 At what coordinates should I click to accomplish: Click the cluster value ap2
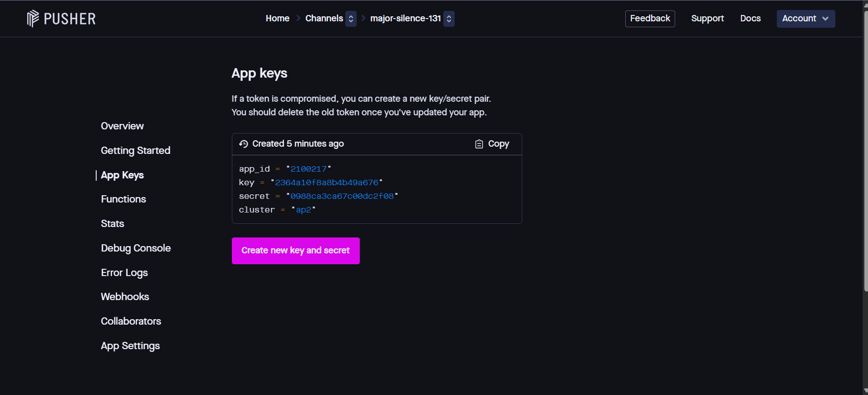click(x=304, y=210)
